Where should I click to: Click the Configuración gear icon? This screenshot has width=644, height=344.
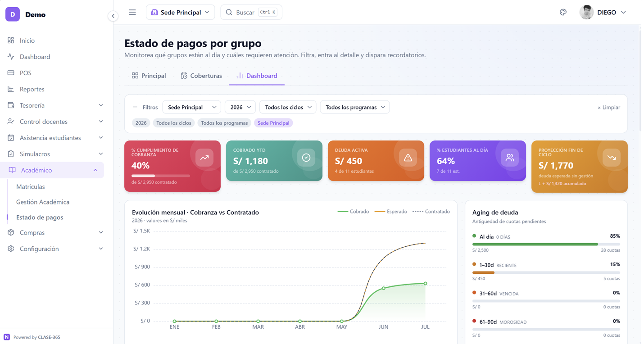[11, 249]
